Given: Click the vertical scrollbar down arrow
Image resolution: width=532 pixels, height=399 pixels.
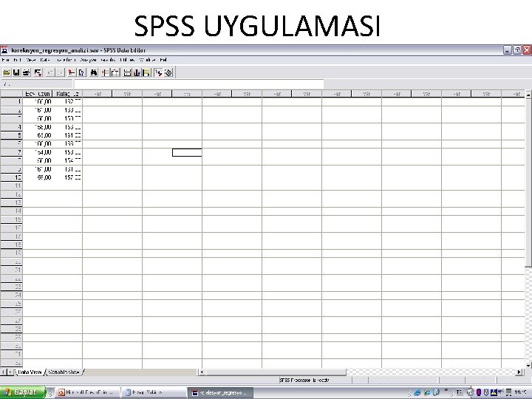Looking at the screenshot, I should [528, 365].
